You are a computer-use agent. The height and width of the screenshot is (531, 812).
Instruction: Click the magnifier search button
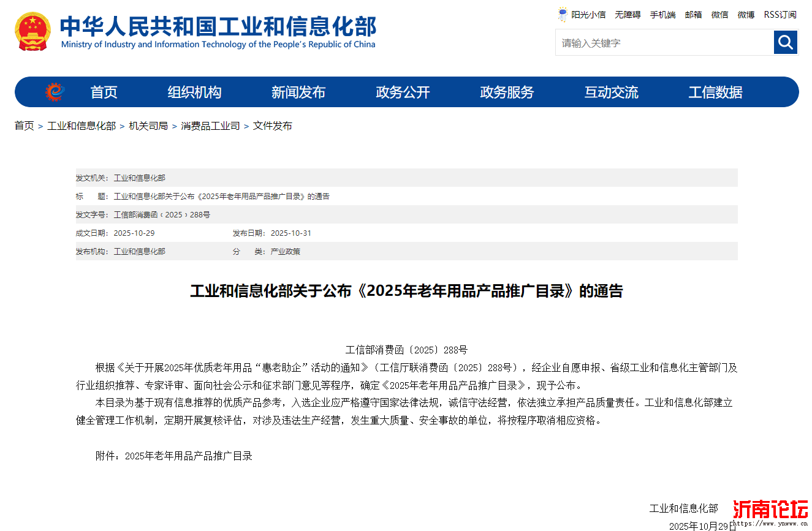tap(785, 42)
